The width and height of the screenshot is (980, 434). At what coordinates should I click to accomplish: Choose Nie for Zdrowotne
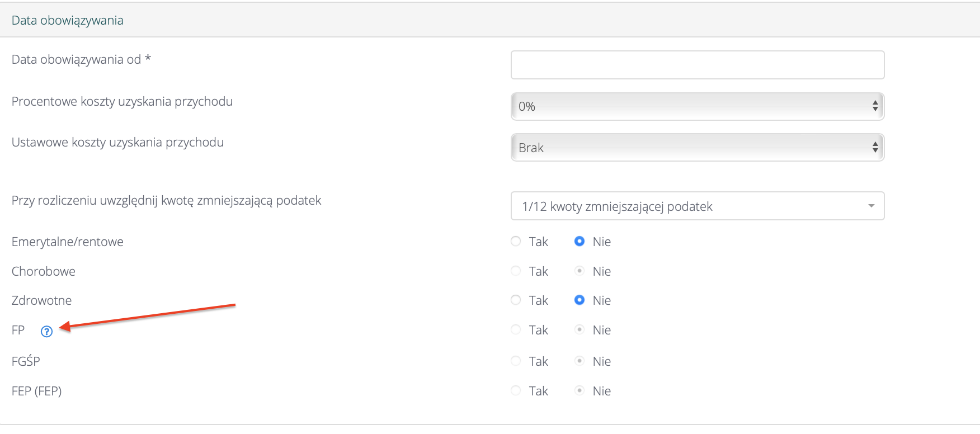[579, 300]
